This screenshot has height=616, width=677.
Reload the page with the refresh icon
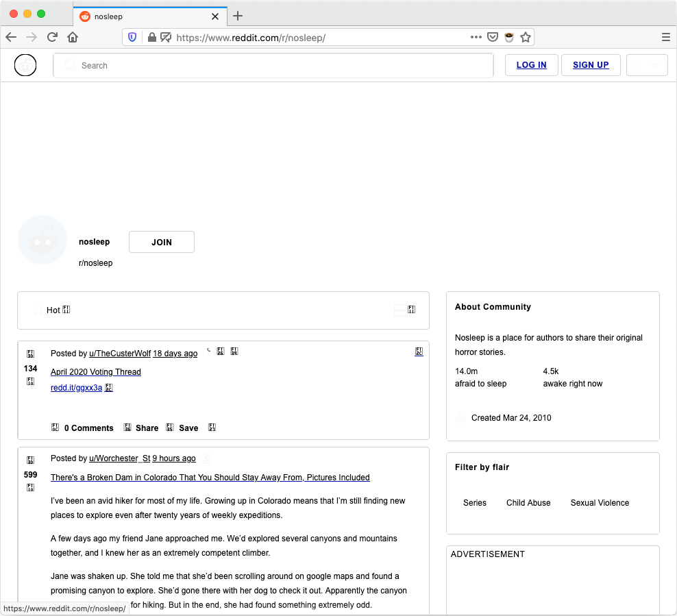click(52, 38)
